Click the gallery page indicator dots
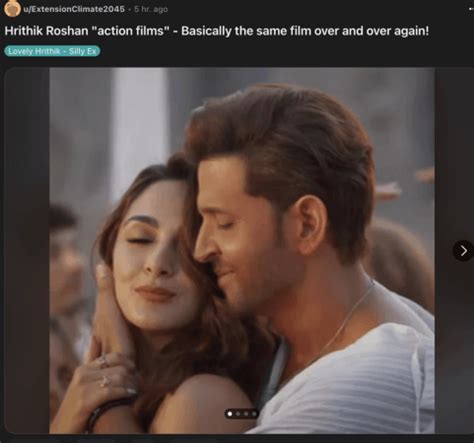This screenshot has height=443, width=474. (242, 414)
